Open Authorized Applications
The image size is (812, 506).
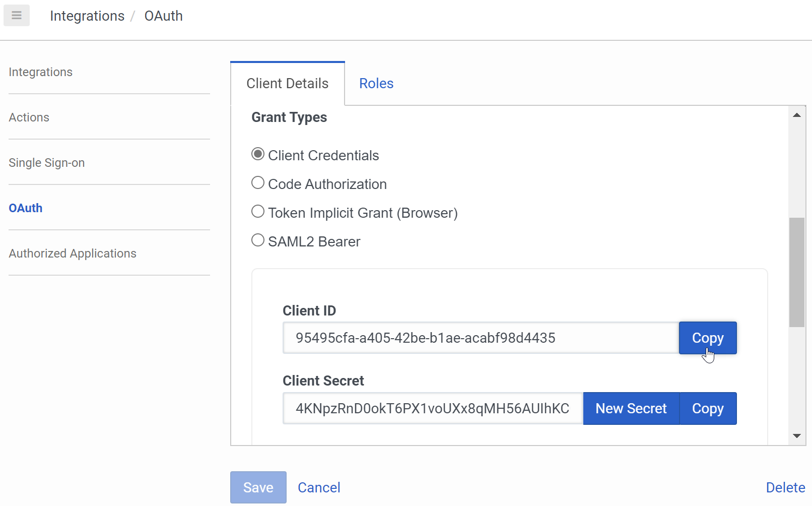tap(72, 253)
